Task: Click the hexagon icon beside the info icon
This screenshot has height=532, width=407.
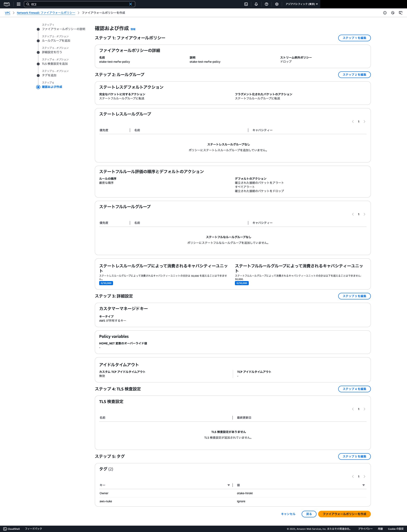Action: coord(393,13)
